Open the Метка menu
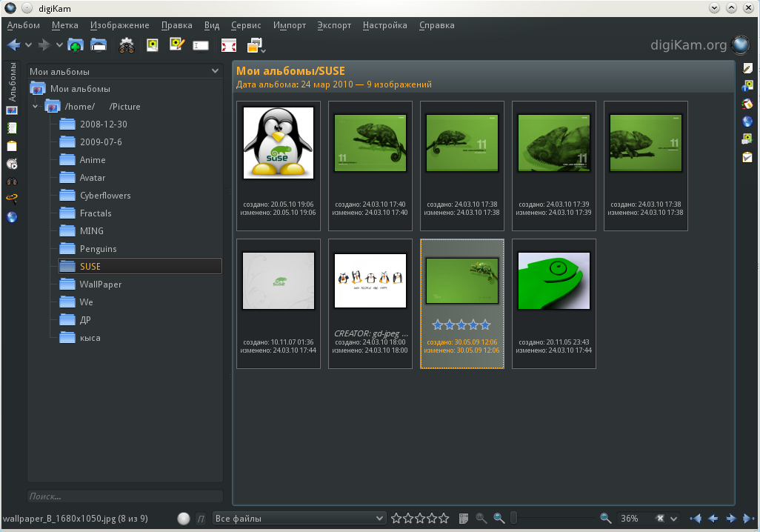This screenshot has height=532, width=760. [65, 25]
